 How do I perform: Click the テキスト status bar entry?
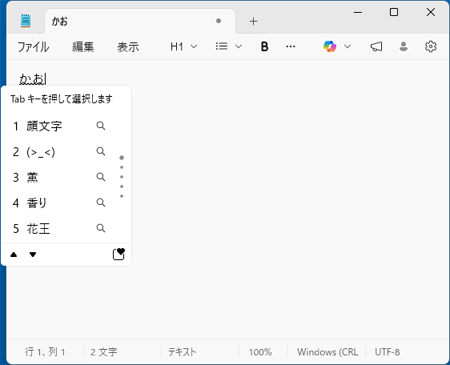tap(182, 352)
